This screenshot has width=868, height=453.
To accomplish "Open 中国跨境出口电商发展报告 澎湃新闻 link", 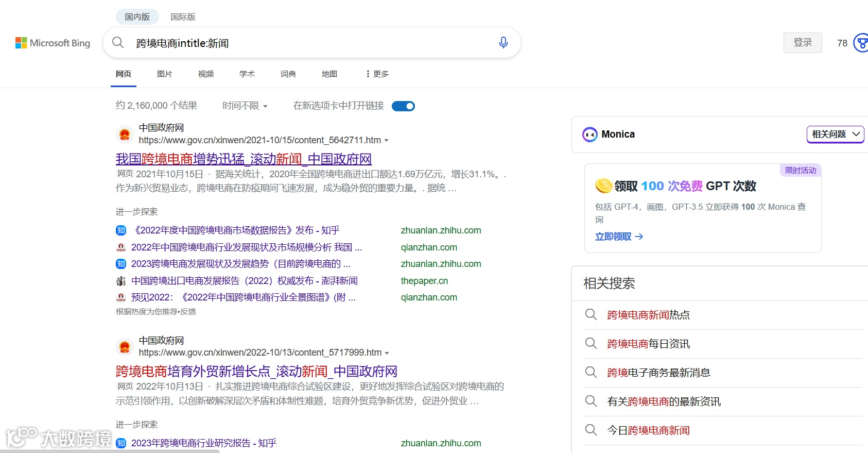I will [x=245, y=281].
